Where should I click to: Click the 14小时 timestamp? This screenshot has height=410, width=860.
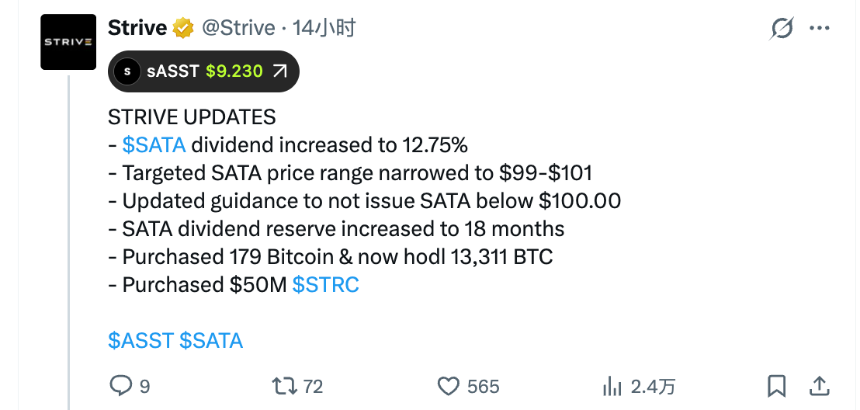tap(323, 28)
